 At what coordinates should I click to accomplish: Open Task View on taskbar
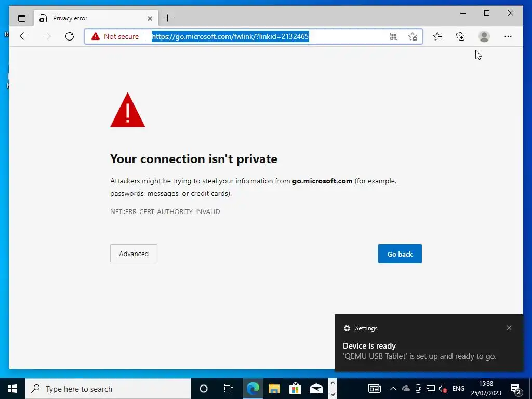(229, 389)
